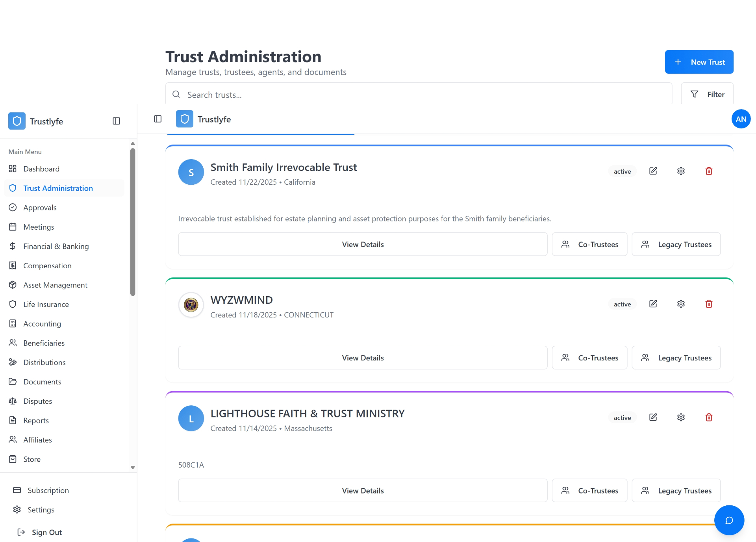Screen dimensions: 756x542
Task: Open Legacy Trustees for Smith Family Irrevocable Trust
Action: tap(676, 244)
